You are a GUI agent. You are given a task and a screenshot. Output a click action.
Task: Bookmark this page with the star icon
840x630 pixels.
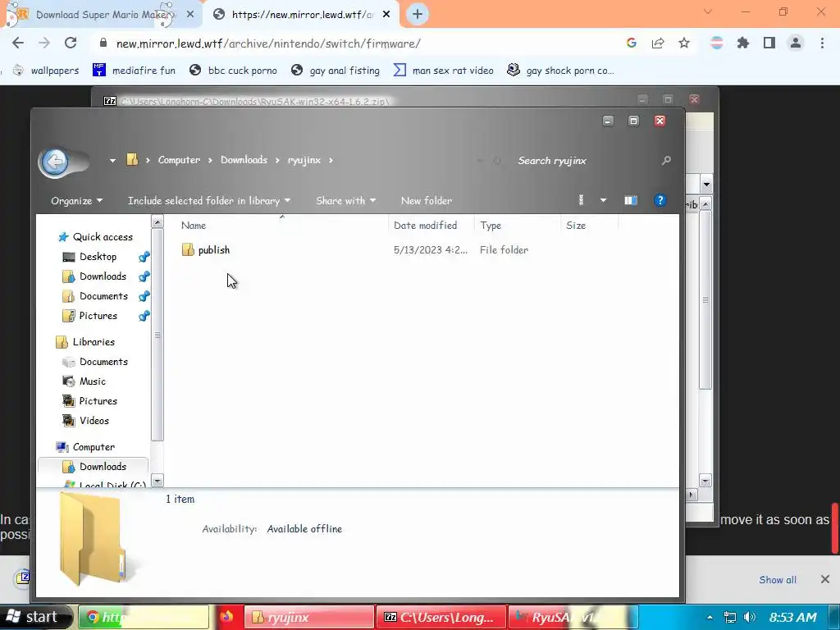pos(684,43)
